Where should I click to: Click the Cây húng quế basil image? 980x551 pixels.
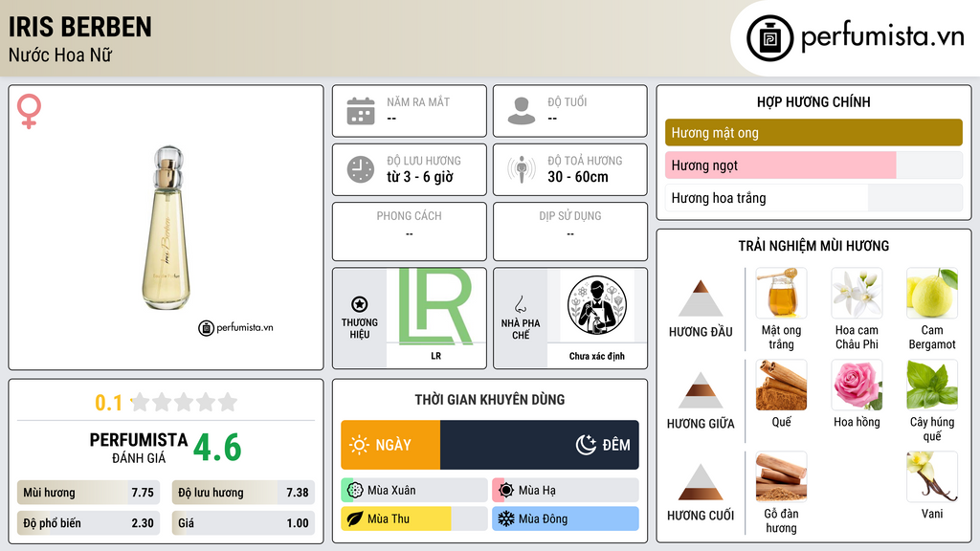(x=932, y=385)
